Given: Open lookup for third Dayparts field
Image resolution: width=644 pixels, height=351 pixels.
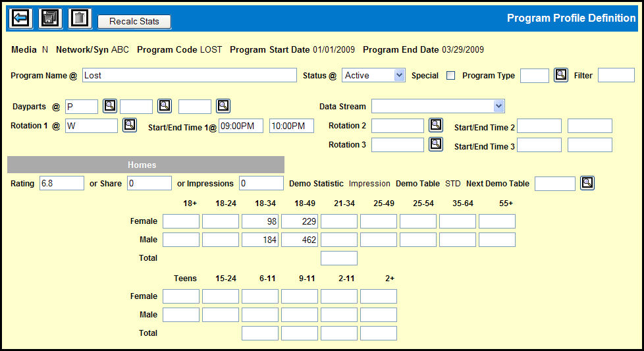Looking at the screenshot, I should (223, 106).
